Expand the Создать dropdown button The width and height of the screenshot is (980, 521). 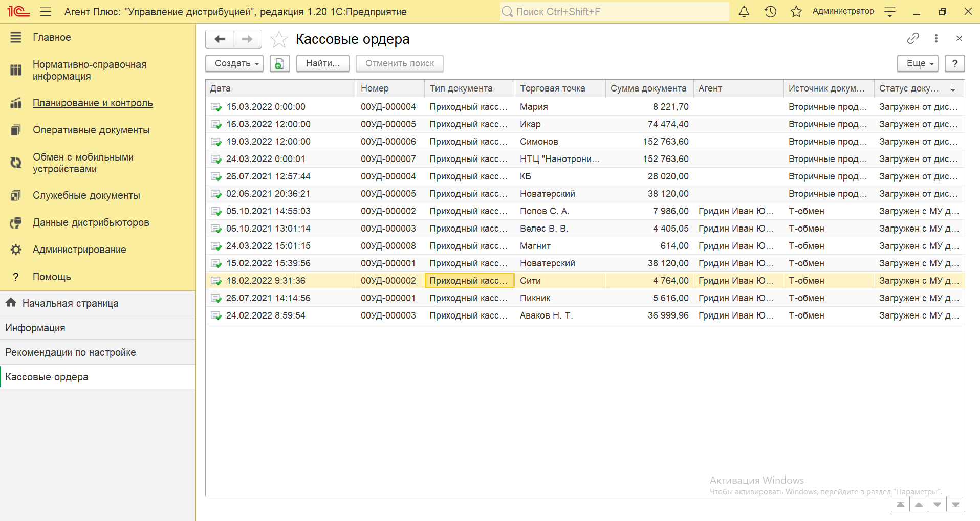click(234, 63)
